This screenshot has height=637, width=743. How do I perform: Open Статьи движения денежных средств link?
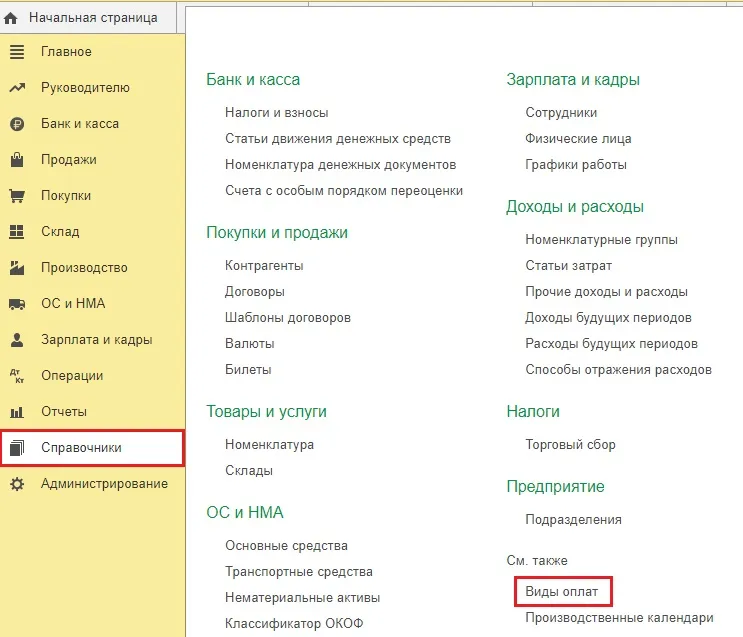click(x=338, y=139)
